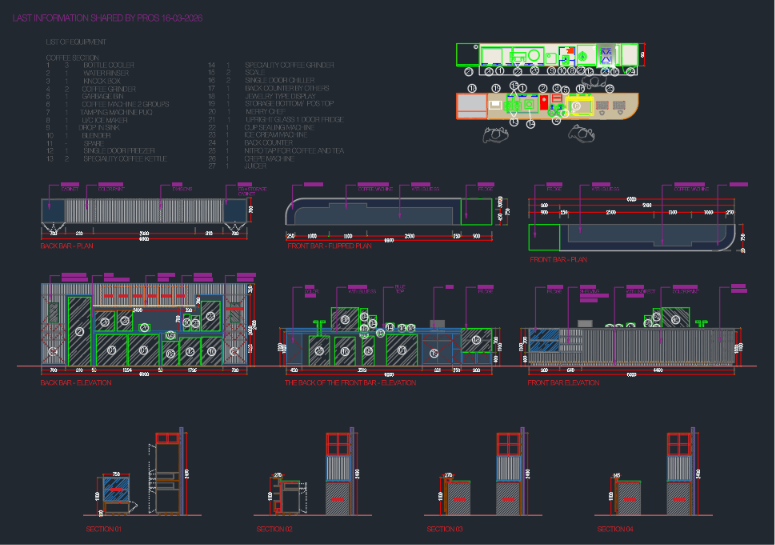Viewport: 775px width, 545px height.
Task: Select the green fridge box in front bar plan
Action: point(544,237)
